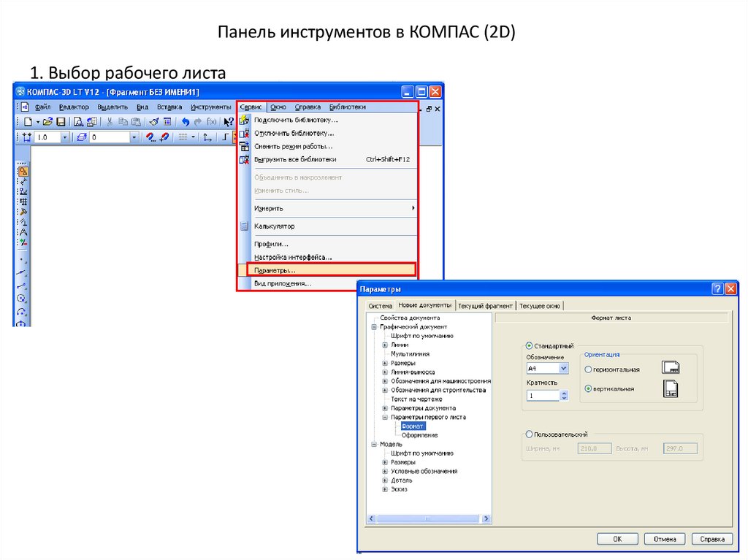Open the Файл menu
Image resolution: width=748 pixels, height=560 pixels.
(42, 107)
